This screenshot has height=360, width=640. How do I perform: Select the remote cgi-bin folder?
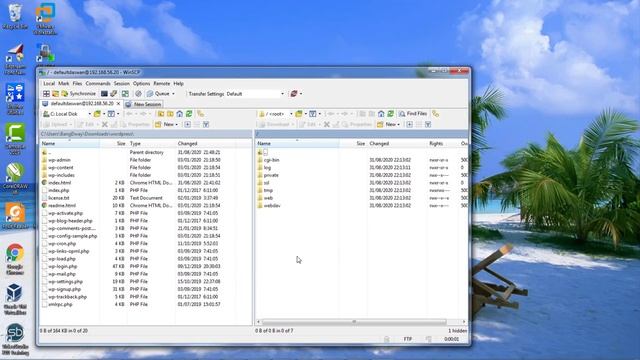click(271, 160)
